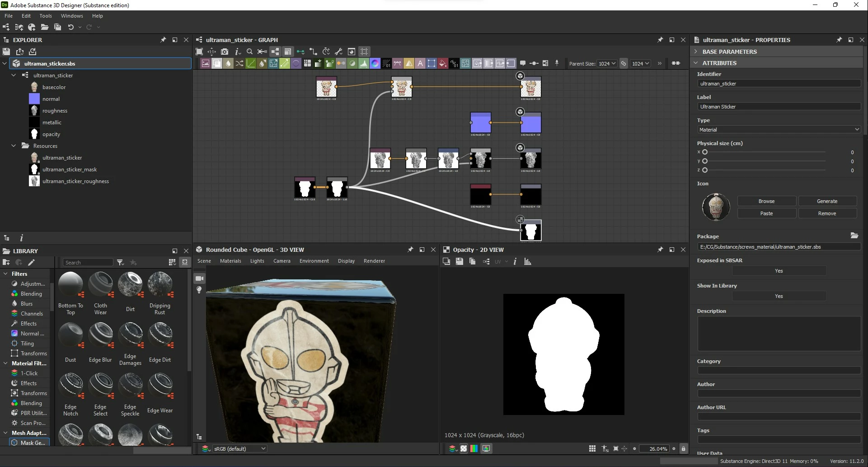This screenshot has height=467, width=868.
Task: Toggle the Exposed in SBSAR Yes button
Action: point(779,271)
